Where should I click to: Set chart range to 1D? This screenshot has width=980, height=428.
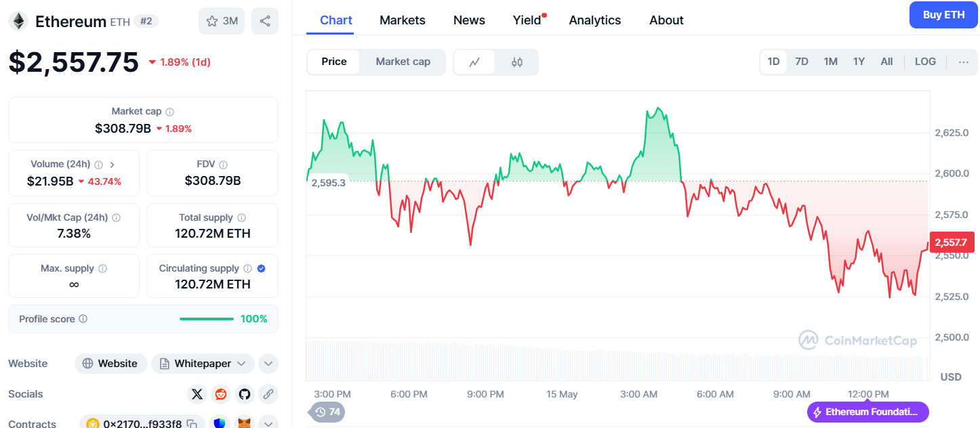pos(773,62)
